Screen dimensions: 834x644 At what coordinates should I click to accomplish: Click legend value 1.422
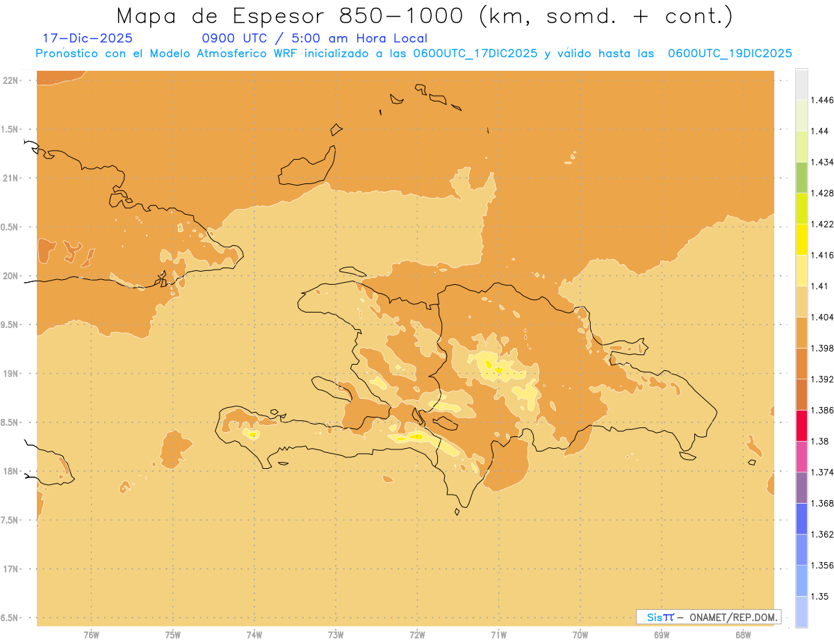(x=821, y=224)
